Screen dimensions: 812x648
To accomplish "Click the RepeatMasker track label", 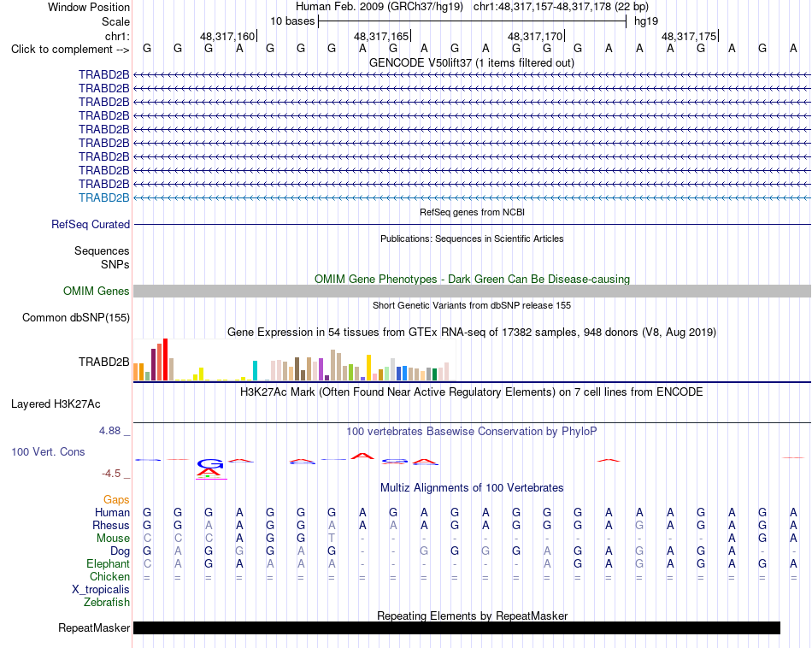I will [x=94, y=627].
